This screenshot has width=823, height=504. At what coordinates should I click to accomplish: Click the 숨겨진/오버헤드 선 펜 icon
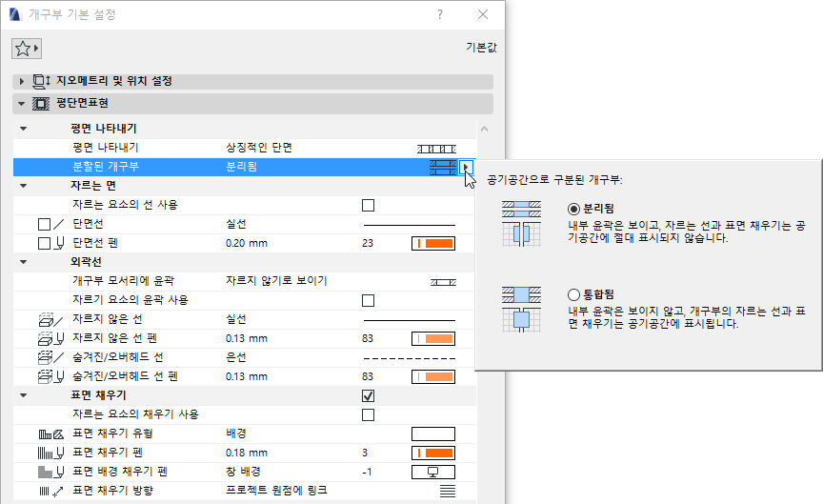click(x=50, y=376)
